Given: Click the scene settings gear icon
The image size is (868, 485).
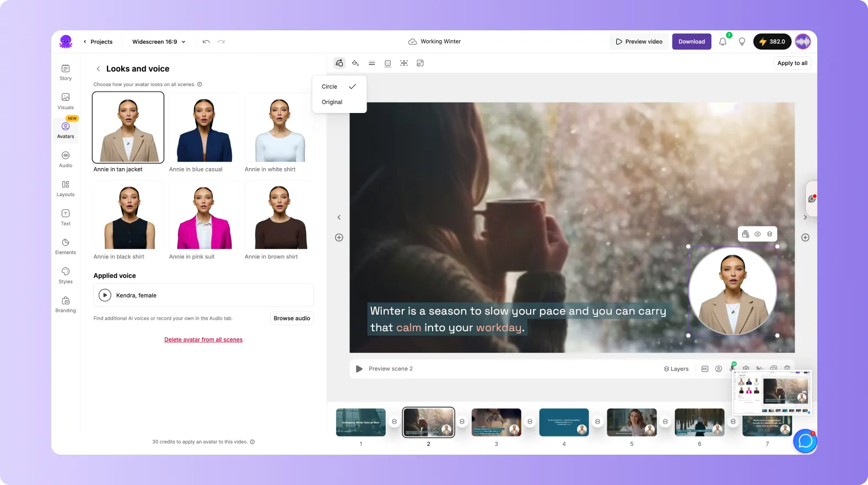Looking at the screenshot, I should coord(746,368).
